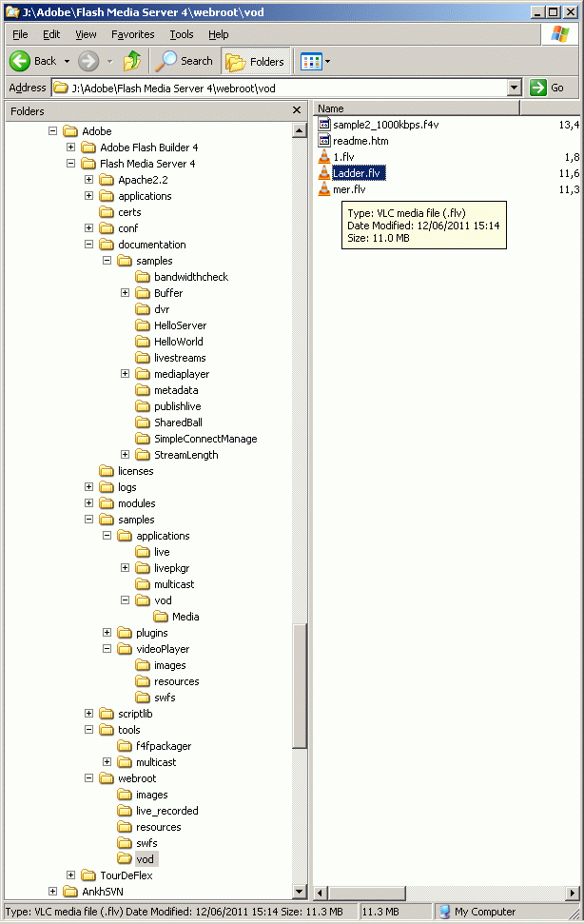584x924 pixels.
Task: Select the sample2_1000kbps.f4v file icon
Action: coord(324,125)
